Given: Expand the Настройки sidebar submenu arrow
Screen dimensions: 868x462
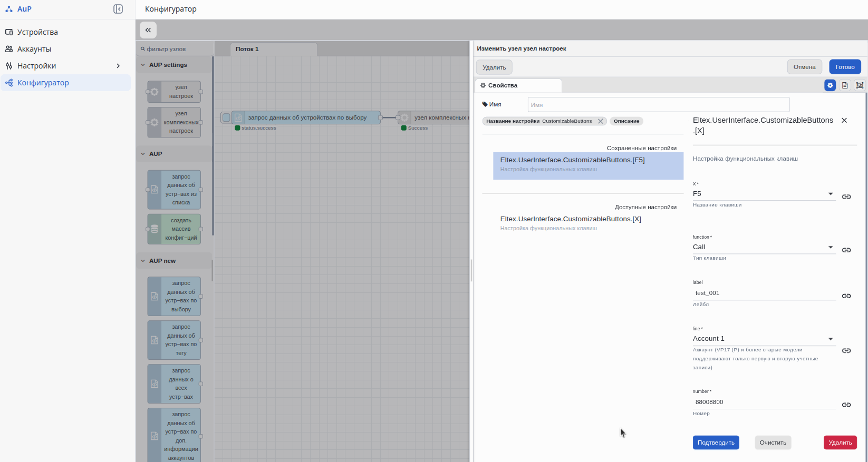Looking at the screenshot, I should click(118, 66).
